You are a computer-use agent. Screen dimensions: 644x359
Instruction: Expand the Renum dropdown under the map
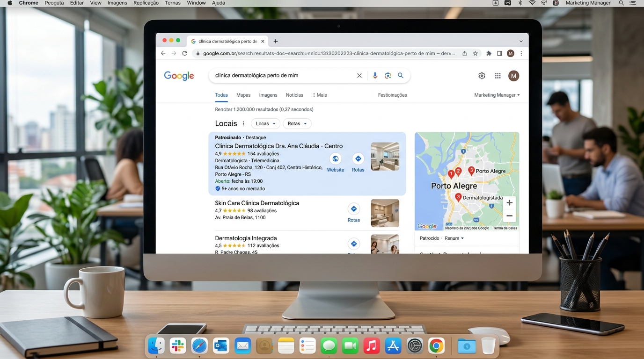(454, 238)
